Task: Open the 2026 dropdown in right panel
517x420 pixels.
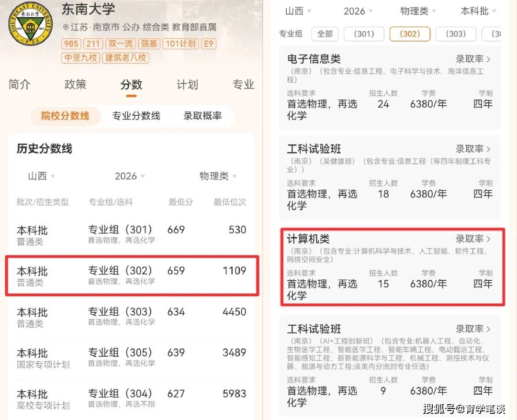Action: click(358, 11)
